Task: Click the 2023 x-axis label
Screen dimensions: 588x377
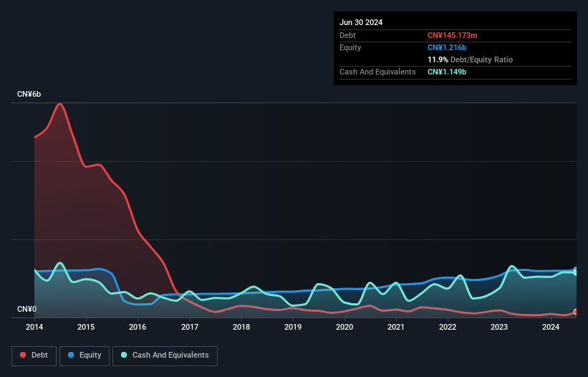Action: 499,327
